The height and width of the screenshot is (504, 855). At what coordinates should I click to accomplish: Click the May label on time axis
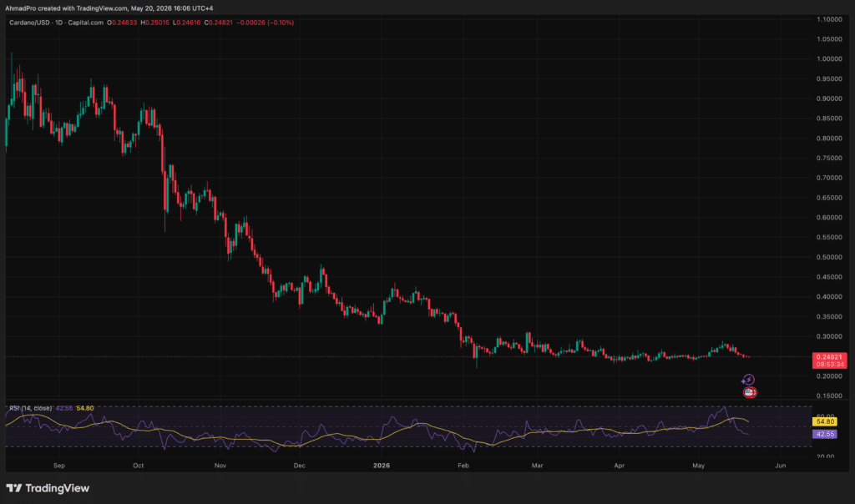(x=699, y=466)
